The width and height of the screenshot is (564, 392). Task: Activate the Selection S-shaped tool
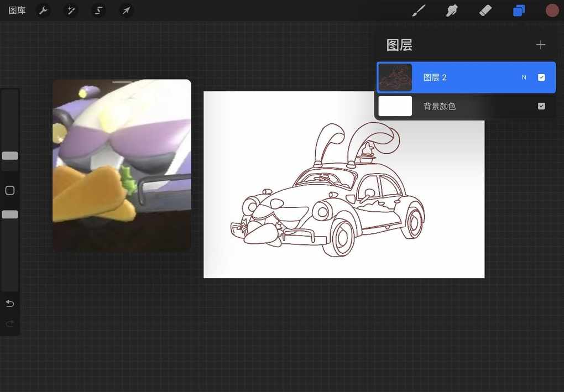click(98, 11)
